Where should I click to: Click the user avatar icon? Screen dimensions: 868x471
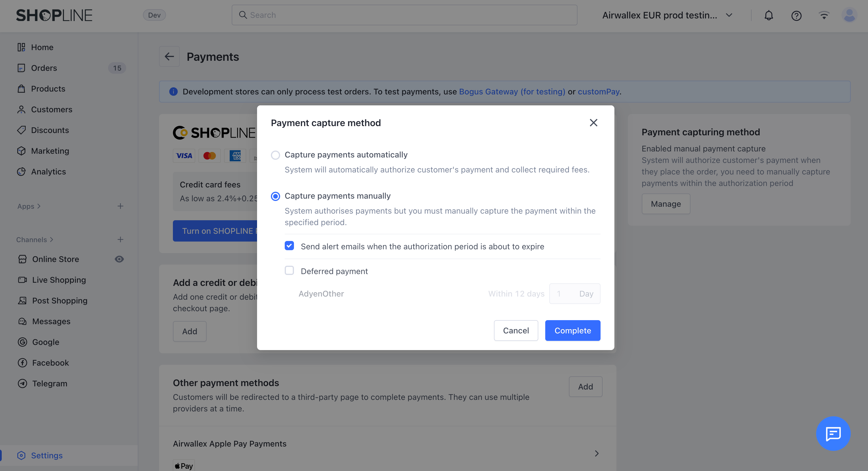[x=849, y=16]
